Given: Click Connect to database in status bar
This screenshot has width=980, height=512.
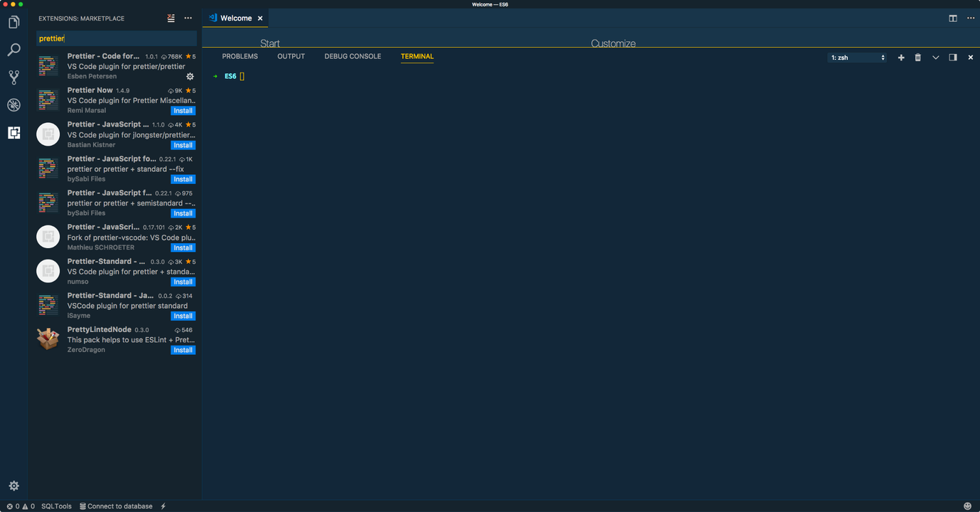Looking at the screenshot, I should pyautogui.click(x=116, y=506).
